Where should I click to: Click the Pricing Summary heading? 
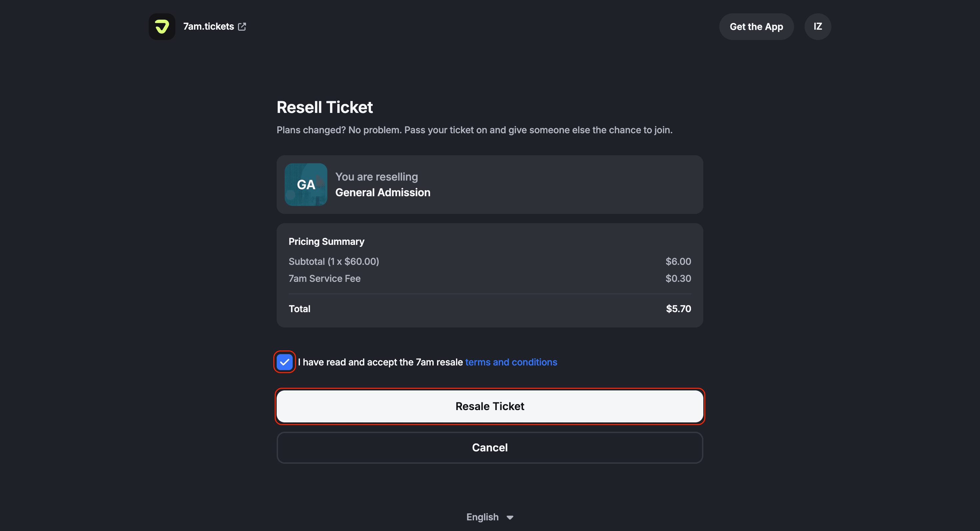(326, 242)
